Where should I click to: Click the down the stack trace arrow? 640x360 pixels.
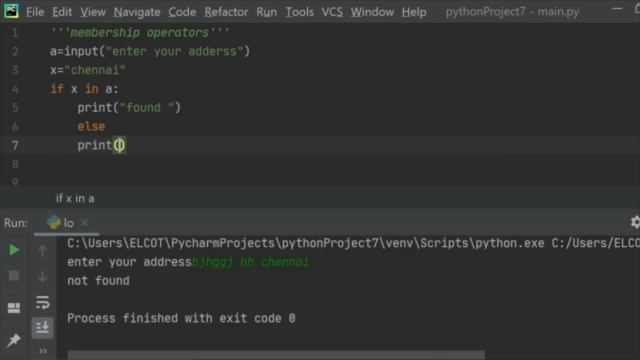pos(42,276)
